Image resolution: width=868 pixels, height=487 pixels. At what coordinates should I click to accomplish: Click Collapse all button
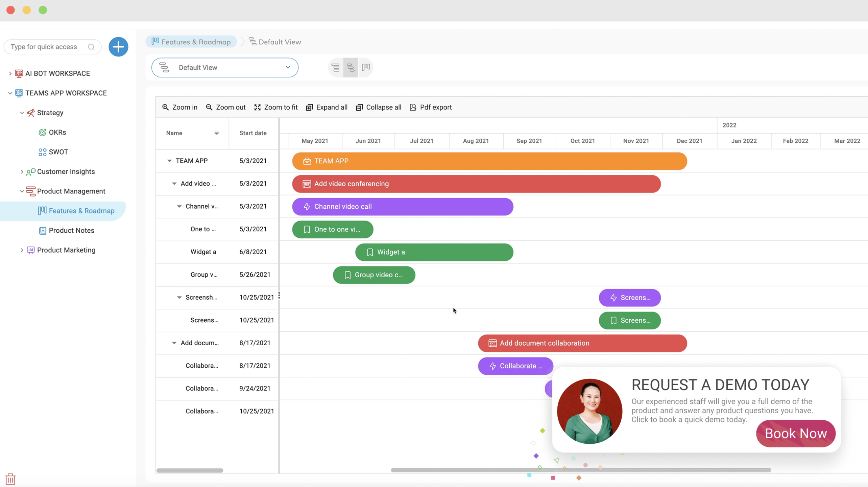pos(379,107)
